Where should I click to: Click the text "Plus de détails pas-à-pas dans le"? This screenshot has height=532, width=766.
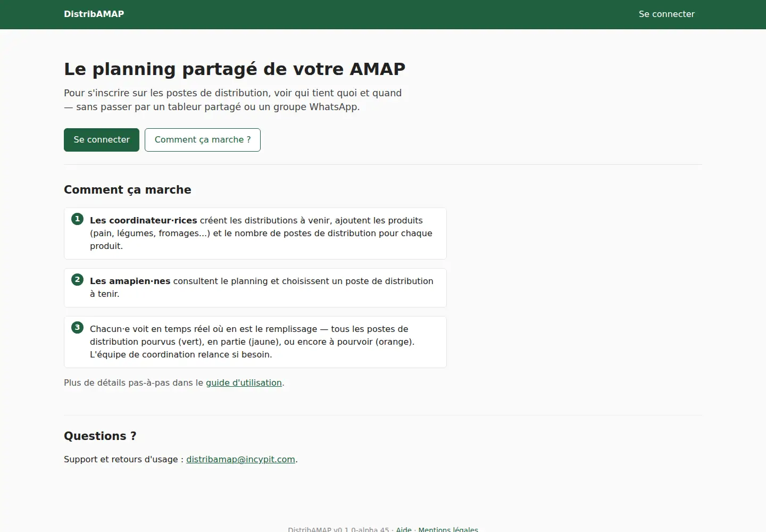[x=134, y=383]
